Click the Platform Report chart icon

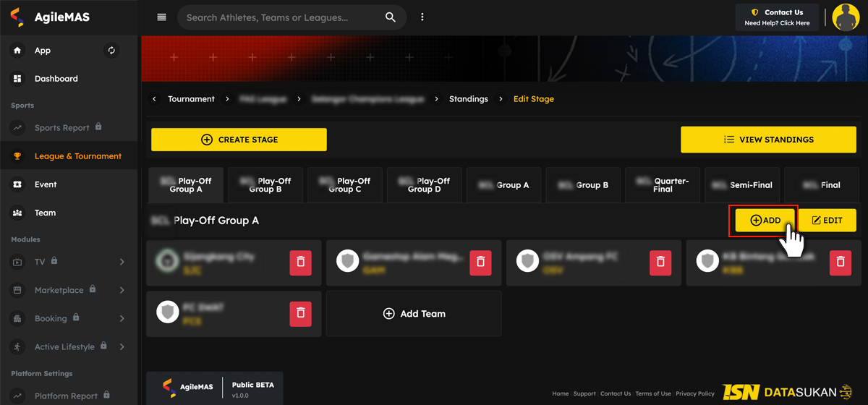coord(17,396)
